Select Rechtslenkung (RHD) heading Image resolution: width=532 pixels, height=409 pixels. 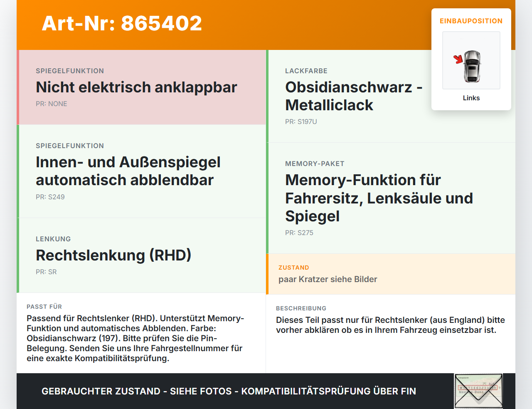(113, 255)
